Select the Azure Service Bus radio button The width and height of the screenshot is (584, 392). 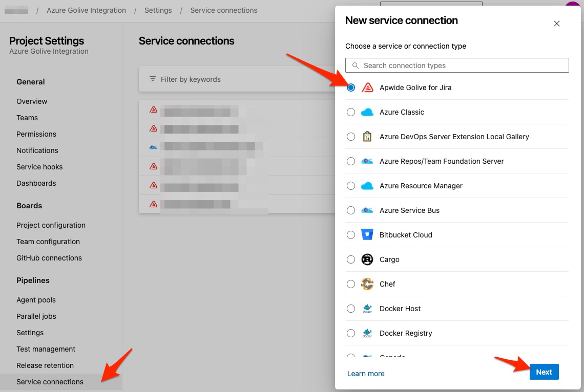(351, 210)
